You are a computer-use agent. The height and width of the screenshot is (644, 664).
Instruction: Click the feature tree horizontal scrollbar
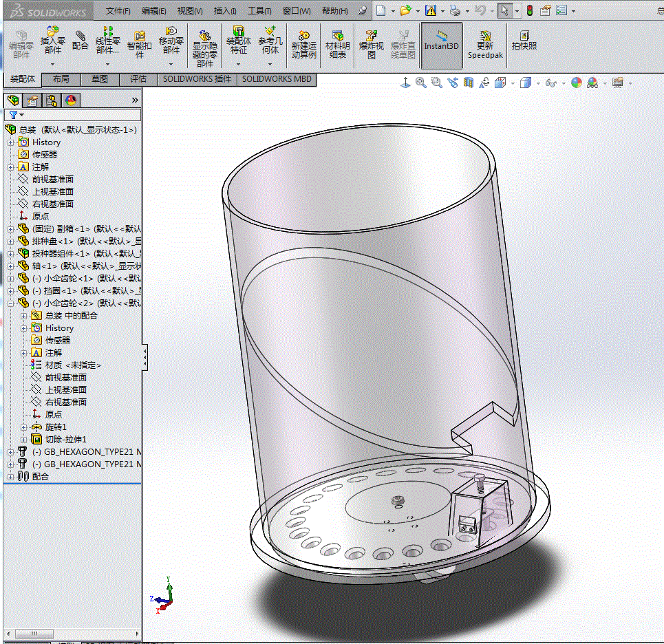(72, 634)
